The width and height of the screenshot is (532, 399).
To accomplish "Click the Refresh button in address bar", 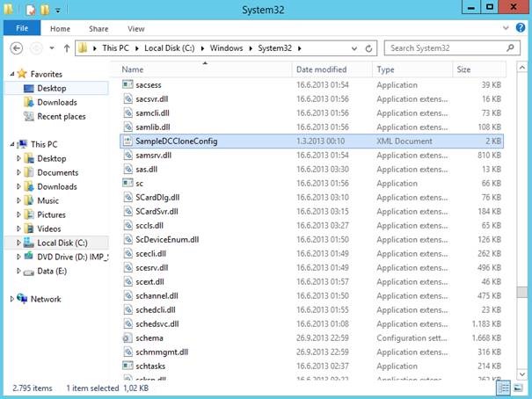I will tap(368, 48).
